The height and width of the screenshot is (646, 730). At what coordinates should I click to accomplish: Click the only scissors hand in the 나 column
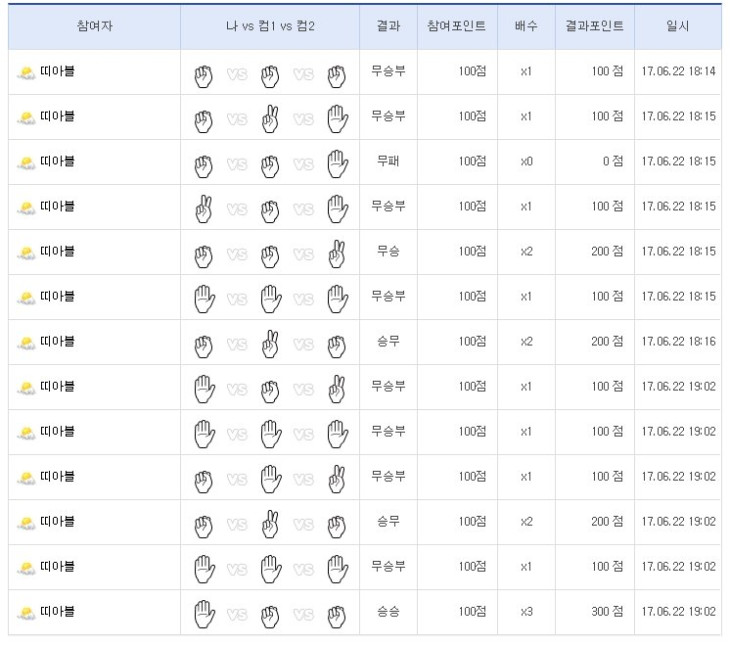tap(203, 209)
